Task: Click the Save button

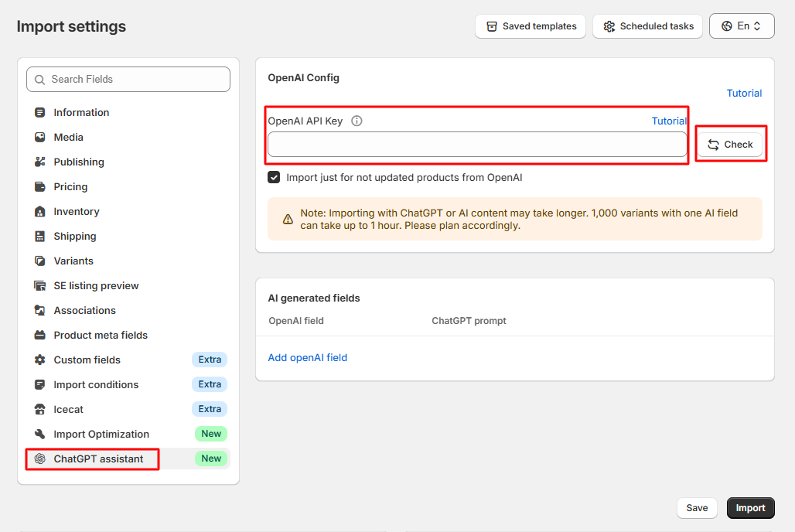Action: pos(697,508)
